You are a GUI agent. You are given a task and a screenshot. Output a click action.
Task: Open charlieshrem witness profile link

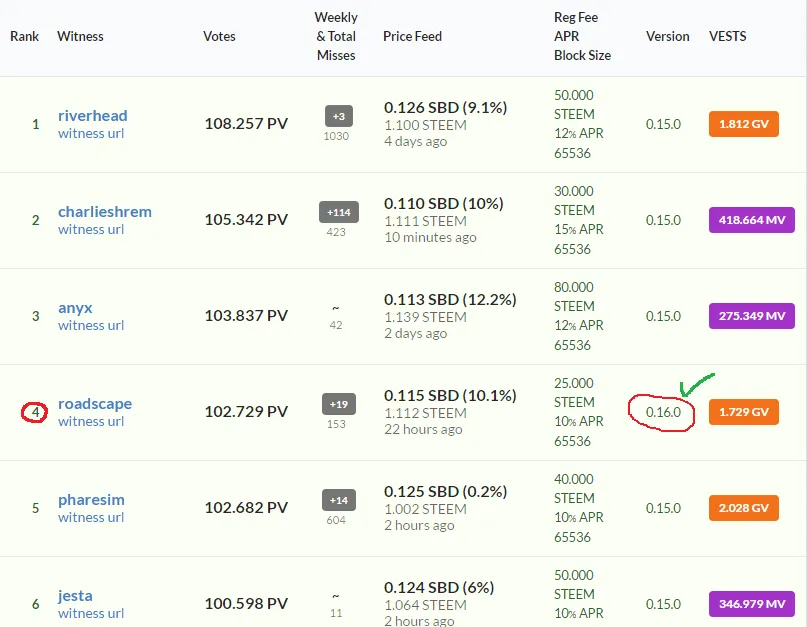coord(104,212)
